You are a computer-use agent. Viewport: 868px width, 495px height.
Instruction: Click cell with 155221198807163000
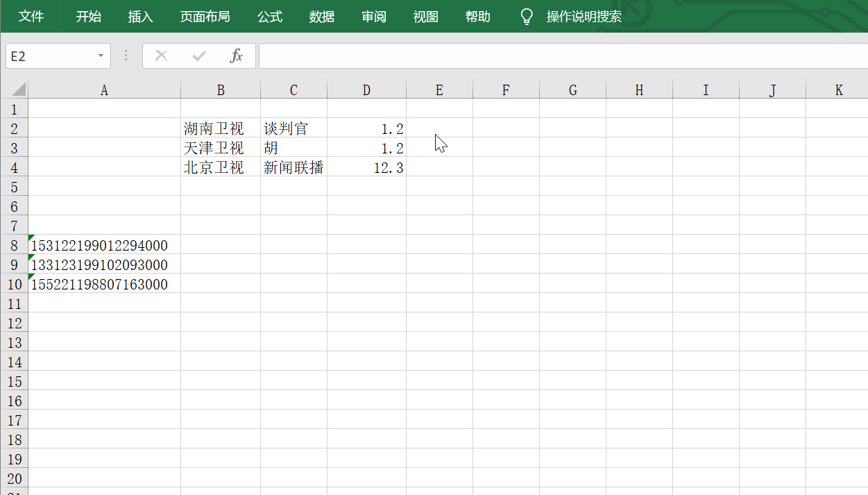pyautogui.click(x=104, y=284)
